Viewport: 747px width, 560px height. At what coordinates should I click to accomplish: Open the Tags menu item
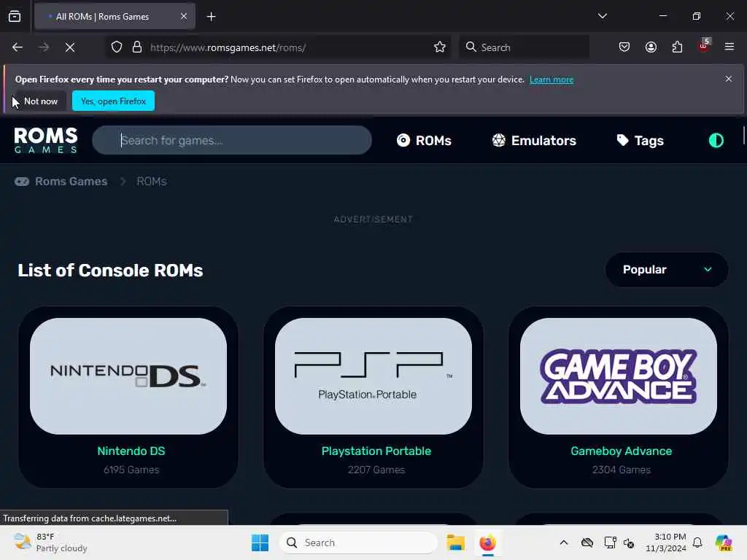[x=640, y=141]
